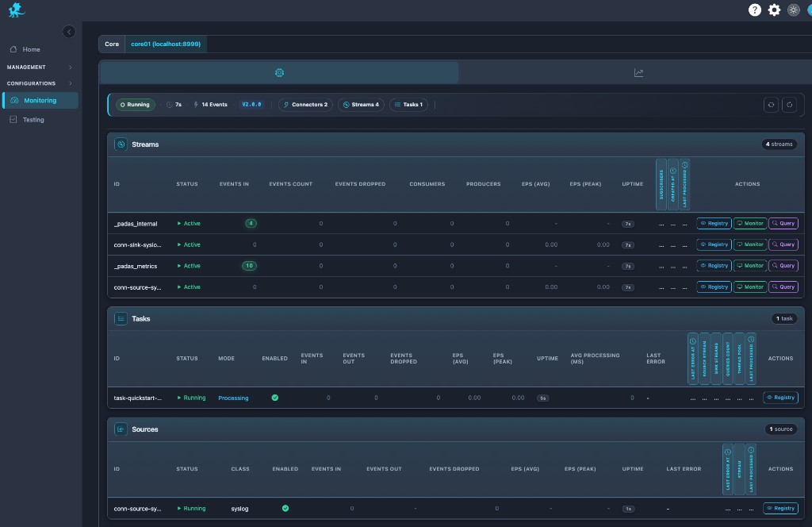Click the _padas_internal stream ID
The image size is (812, 527).
136,224
